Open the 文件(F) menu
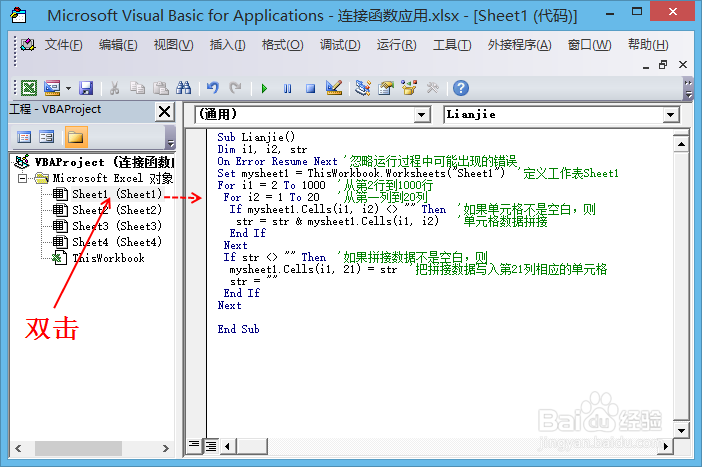The width and height of the screenshot is (702, 467). click(x=64, y=45)
